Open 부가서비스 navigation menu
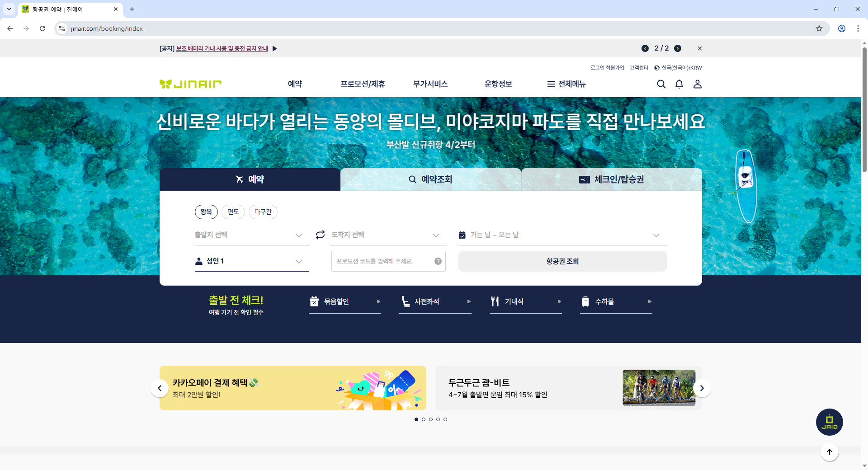This screenshot has width=868, height=470. (x=430, y=84)
